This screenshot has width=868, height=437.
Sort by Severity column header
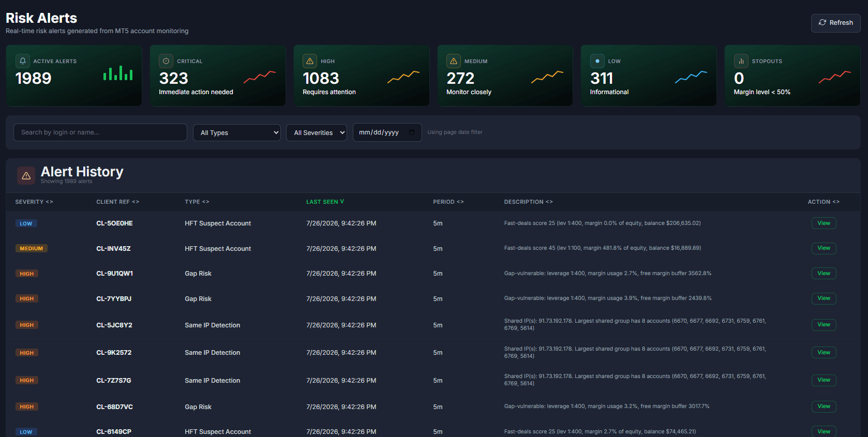pyautogui.click(x=34, y=202)
